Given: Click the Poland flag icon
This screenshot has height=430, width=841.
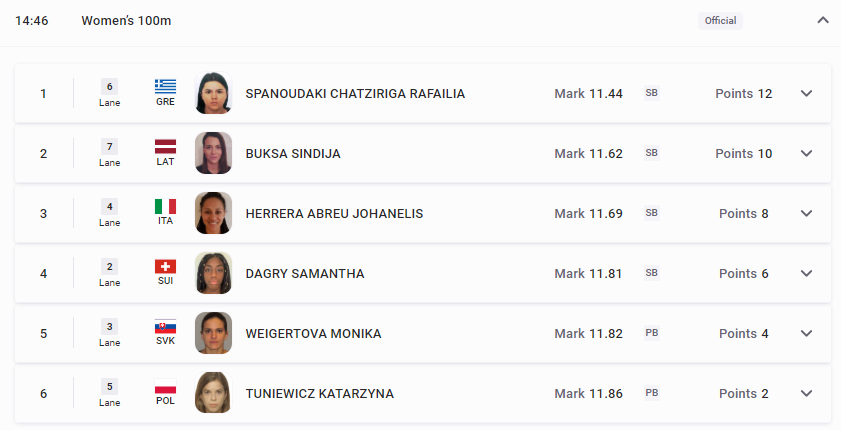Looking at the screenshot, I should (x=165, y=387).
